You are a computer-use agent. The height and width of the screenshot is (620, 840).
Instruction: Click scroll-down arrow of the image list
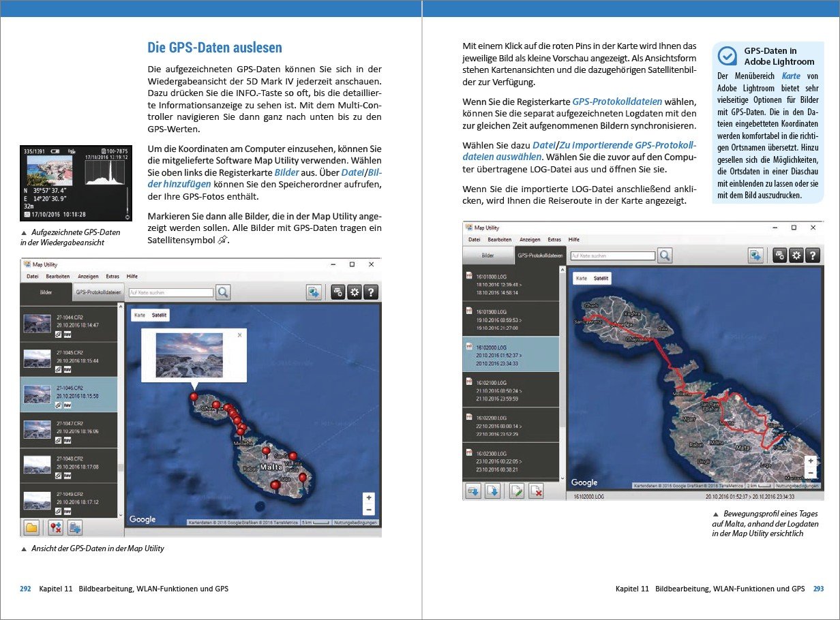click(x=121, y=514)
